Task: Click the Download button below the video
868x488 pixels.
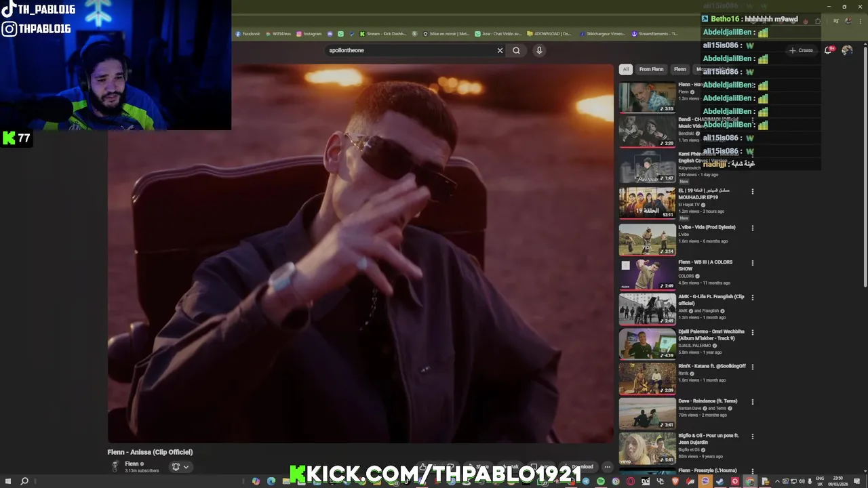Action: (x=578, y=466)
